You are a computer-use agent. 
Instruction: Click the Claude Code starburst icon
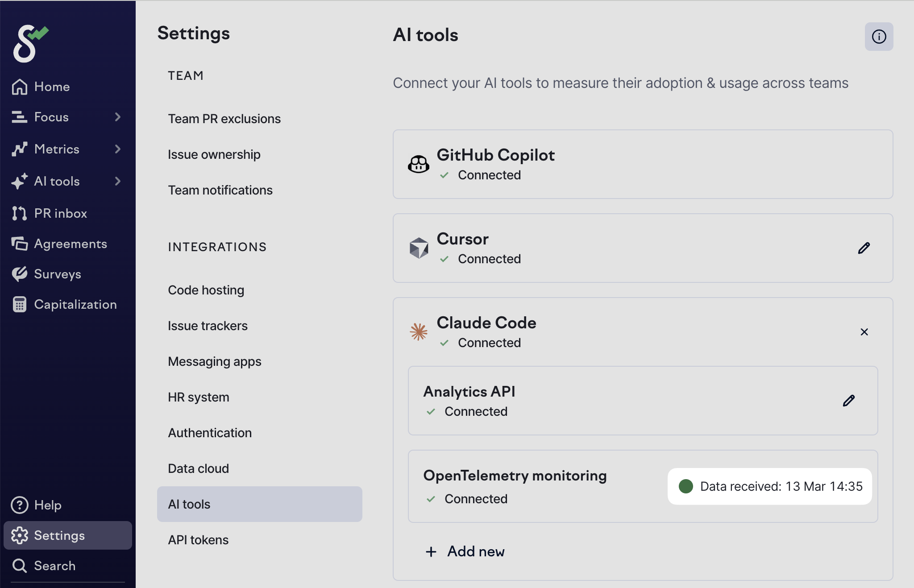[x=419, y=332]
